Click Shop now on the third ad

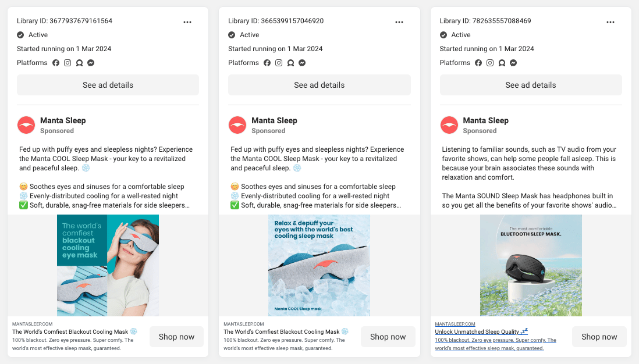coord(599,337)
